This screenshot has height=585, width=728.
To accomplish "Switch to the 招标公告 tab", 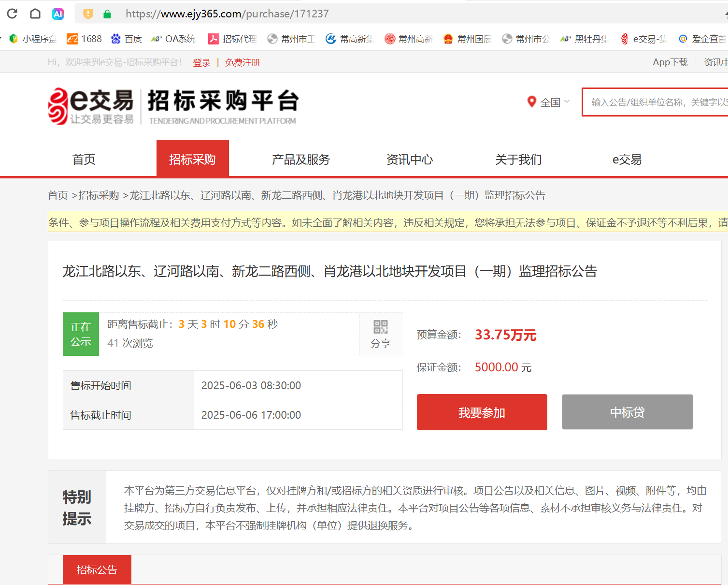I will [97, 570].
